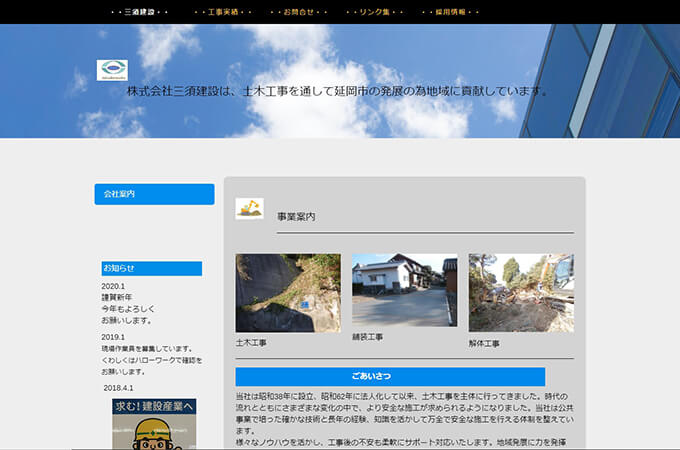Select the 会社案内 sidebar button
Image resolution: width=680 pixels, height=450 pixels.
pyautogui.click(x=154, y=194)
